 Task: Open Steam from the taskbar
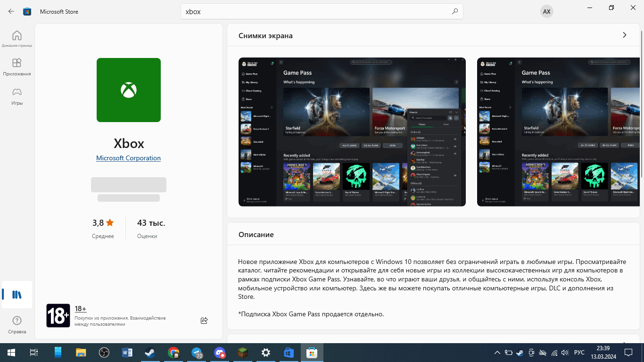150,353
